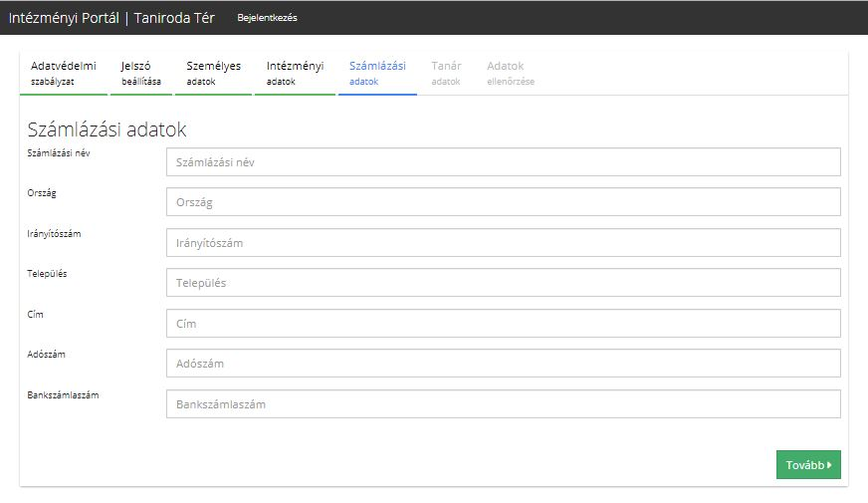The image size is (868, 503).
Task: Click into the Ország text box
Action: coord(503,202)
